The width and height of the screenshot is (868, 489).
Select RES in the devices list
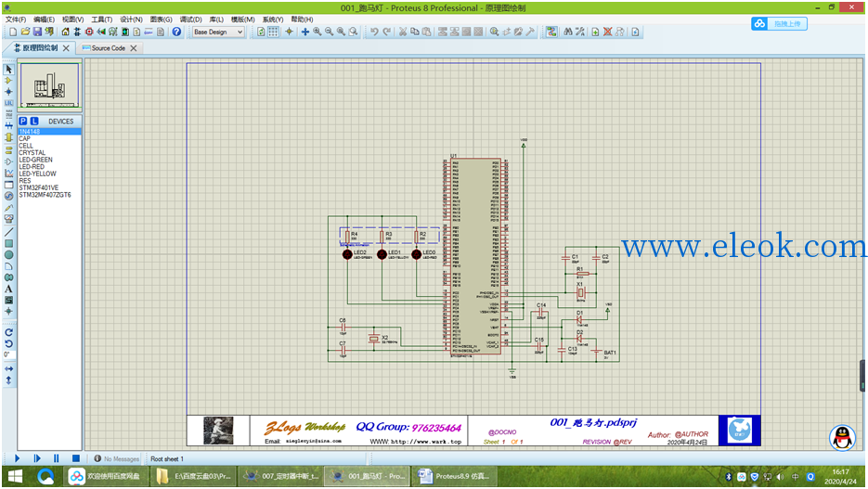(49, 181)
